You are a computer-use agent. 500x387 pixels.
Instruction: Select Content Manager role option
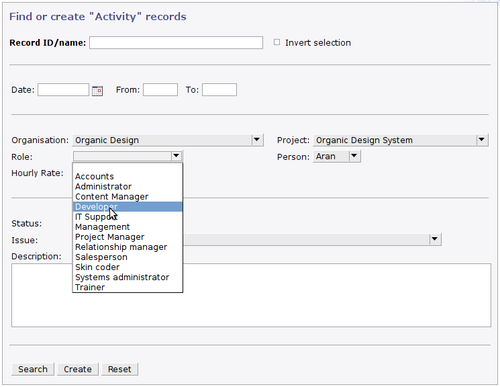click(x=127, y=197)
